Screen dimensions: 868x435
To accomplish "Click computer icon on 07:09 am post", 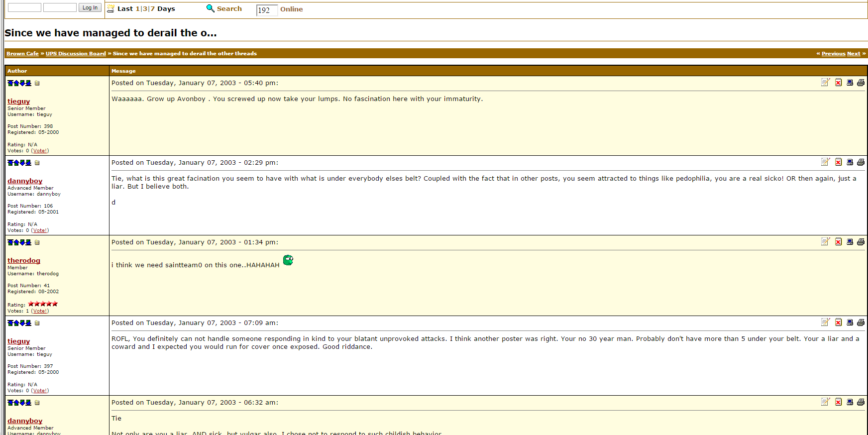I will point(850,323).
